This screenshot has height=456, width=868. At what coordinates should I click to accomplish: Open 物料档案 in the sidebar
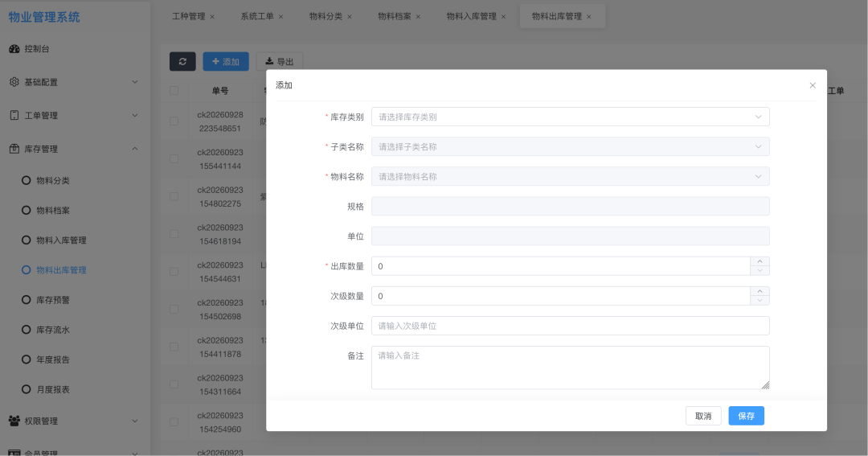(52, 210)
